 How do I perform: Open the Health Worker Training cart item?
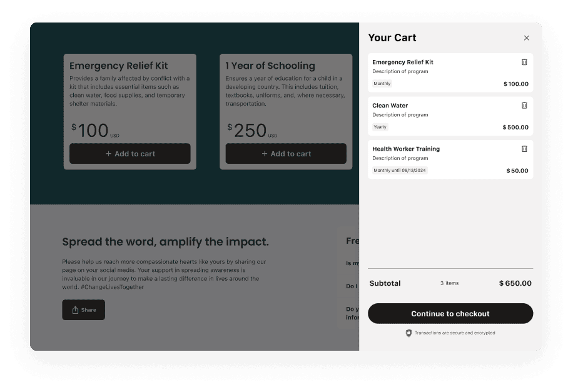450,159
